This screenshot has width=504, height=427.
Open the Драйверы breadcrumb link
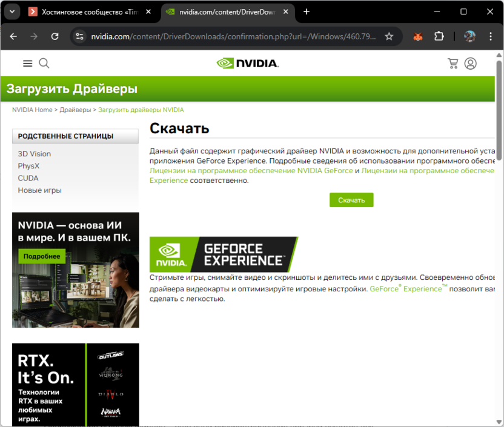[75, 110]
